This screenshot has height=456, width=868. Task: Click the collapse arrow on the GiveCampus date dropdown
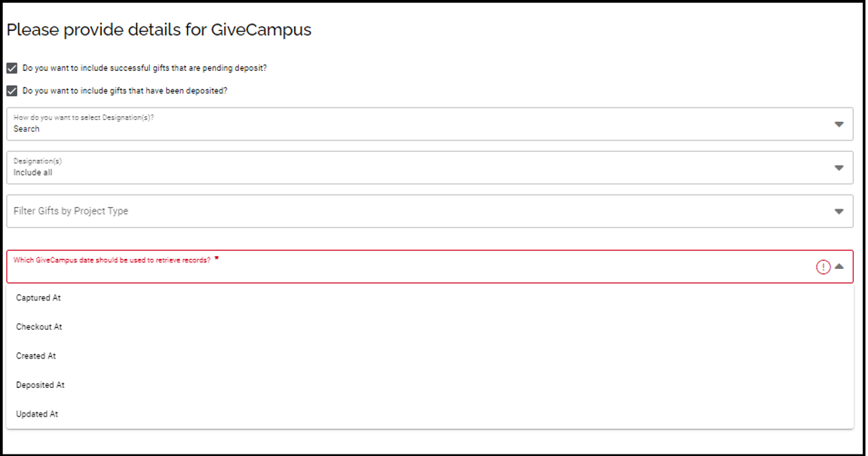(839, 266)
